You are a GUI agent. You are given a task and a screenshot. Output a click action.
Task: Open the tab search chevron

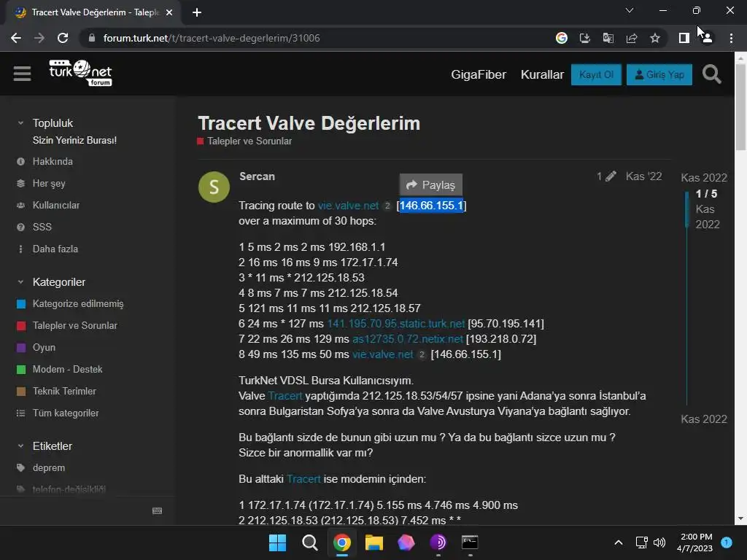tap(630, 10)
